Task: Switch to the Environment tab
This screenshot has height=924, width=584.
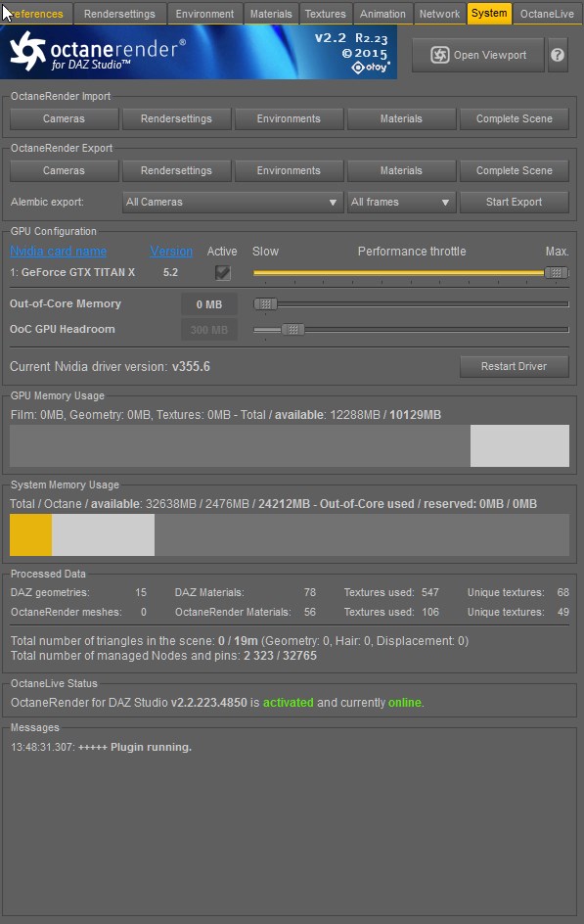Action: tap(204, 14)
